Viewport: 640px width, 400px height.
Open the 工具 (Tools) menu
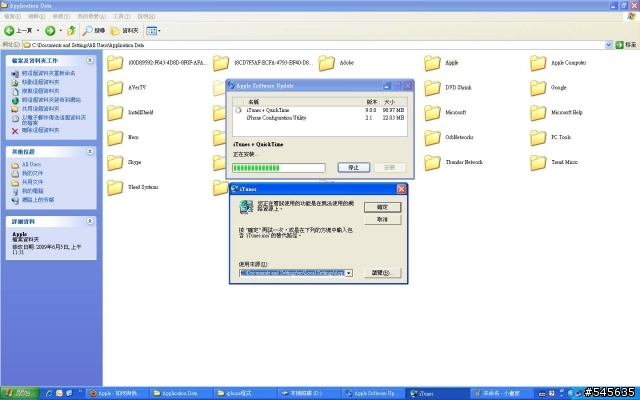121,16
